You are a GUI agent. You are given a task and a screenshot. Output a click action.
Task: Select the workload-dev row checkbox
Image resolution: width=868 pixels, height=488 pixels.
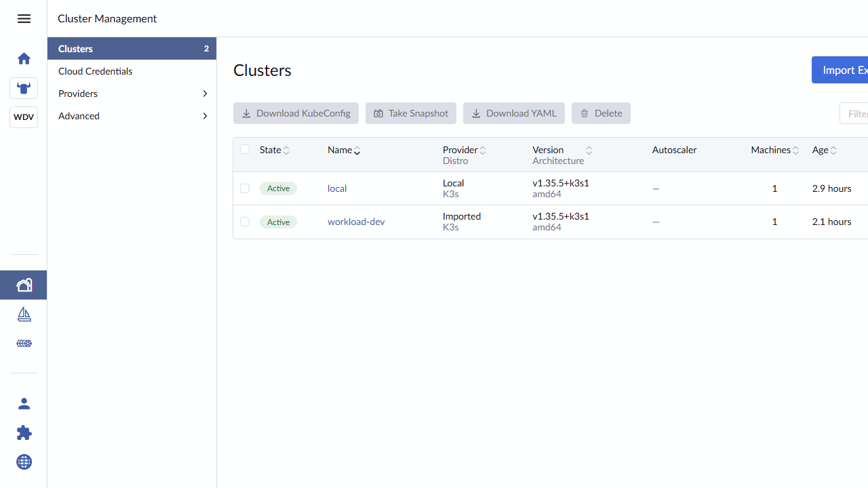tap(245, 222)
